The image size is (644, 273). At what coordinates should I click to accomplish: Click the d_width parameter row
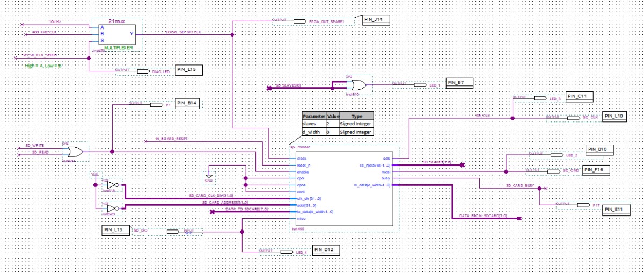pos(338,131)
